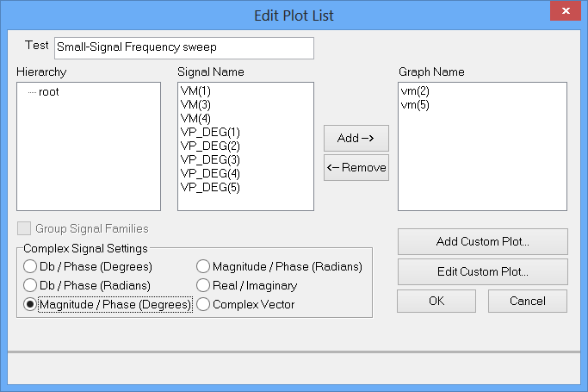Choose vm(5) graph entry

415,104
